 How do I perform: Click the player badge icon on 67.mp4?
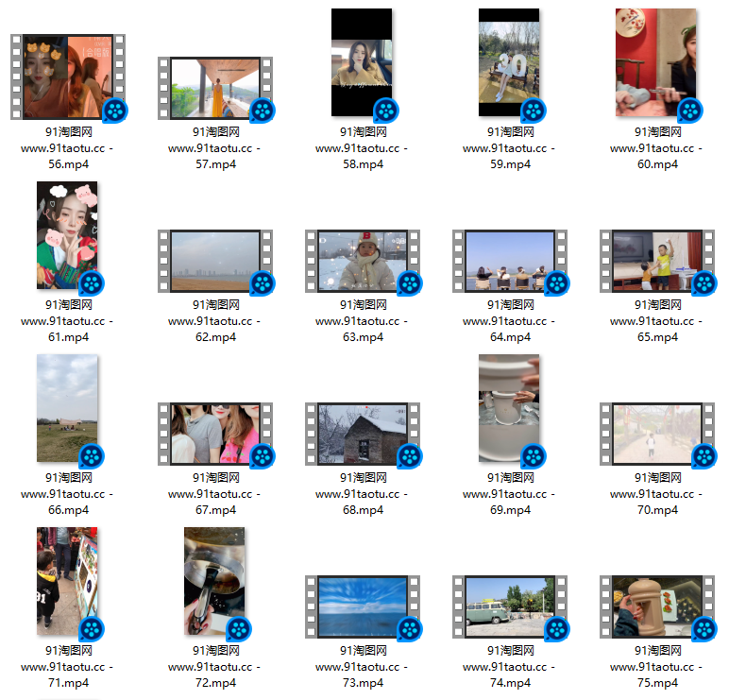point(263,456)
